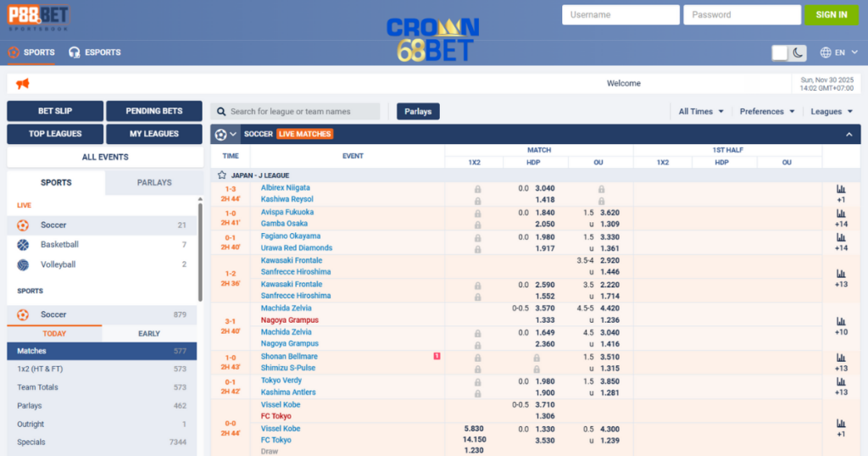Switch to ESPORTS top navigation tab
The width and height of the screenshot is (868, 456).
95,53
